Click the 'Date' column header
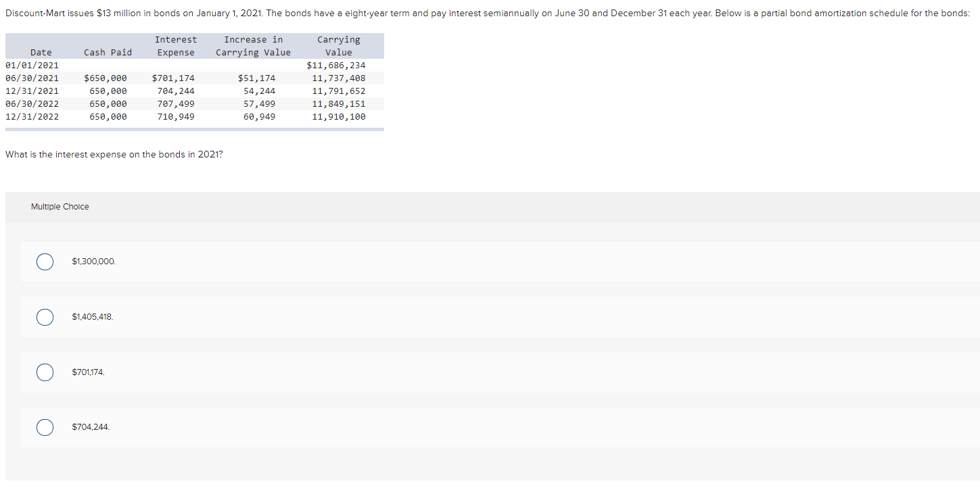 pyautogui.click(x=41, y=53)
